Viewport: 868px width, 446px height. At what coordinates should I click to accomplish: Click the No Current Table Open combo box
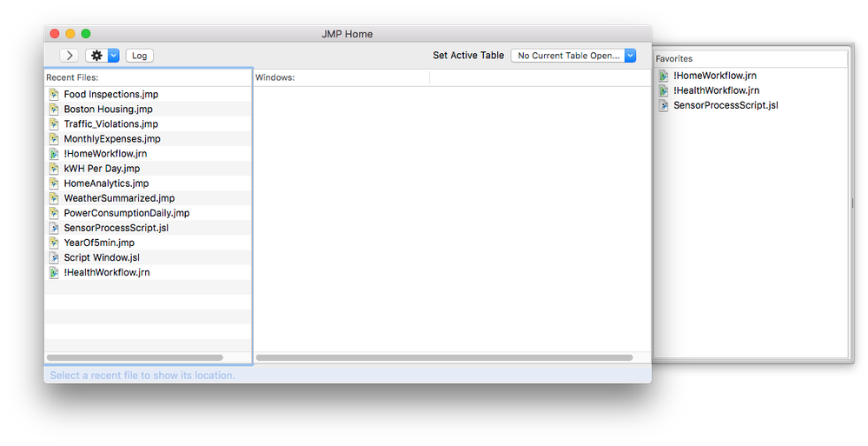(x=573, y=56)
